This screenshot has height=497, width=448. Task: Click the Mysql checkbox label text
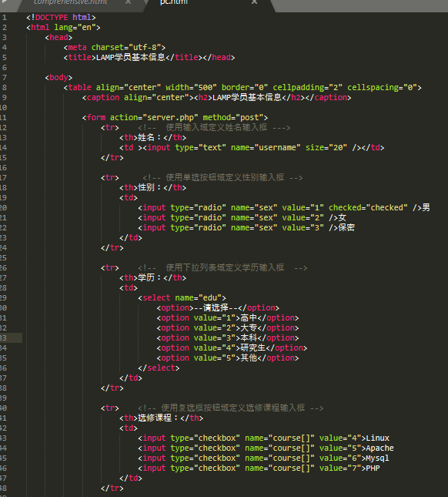click(x=378, y=458)
